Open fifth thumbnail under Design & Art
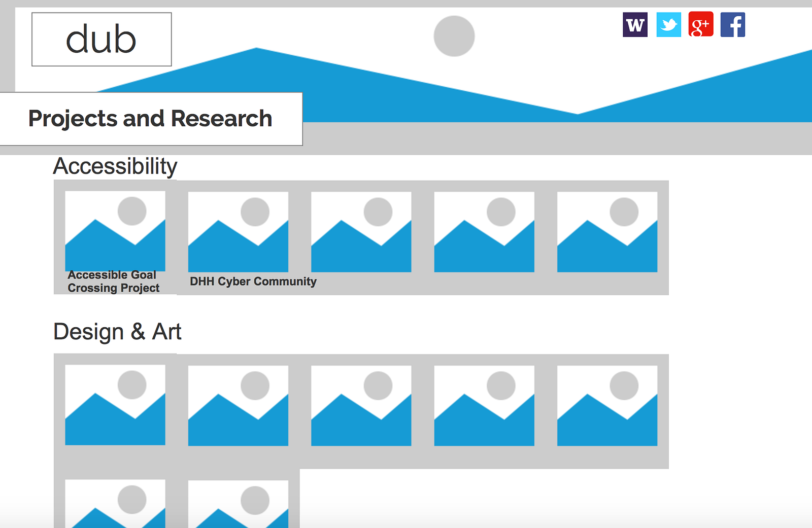The width and height of the screenshot is (812, 528). 607,406
